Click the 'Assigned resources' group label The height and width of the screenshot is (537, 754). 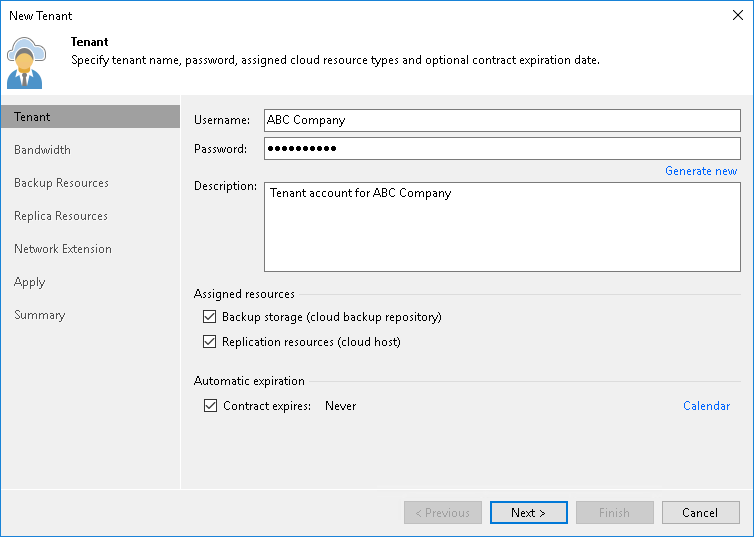point(244,294)
